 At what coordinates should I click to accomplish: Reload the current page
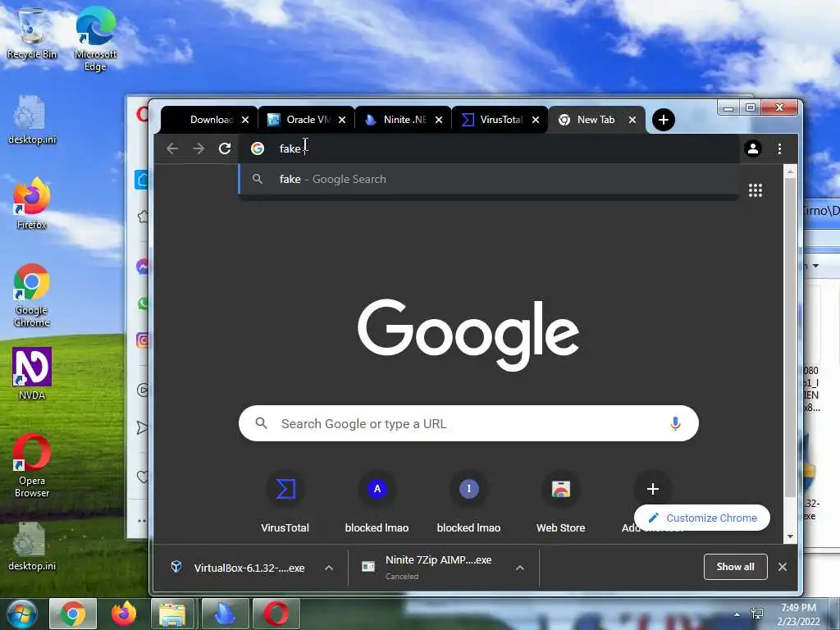pyautogui.click(x=225, y=148)
